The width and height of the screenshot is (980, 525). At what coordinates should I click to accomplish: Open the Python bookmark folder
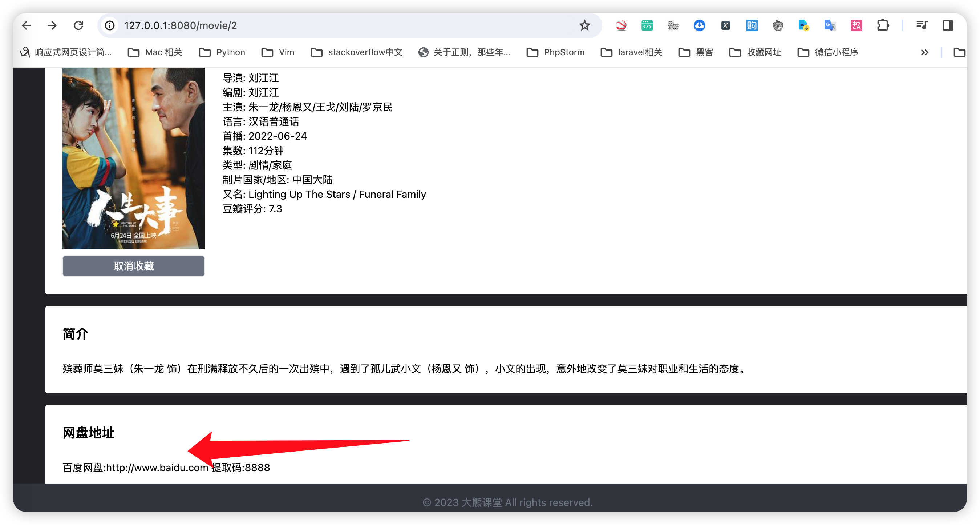222,52
